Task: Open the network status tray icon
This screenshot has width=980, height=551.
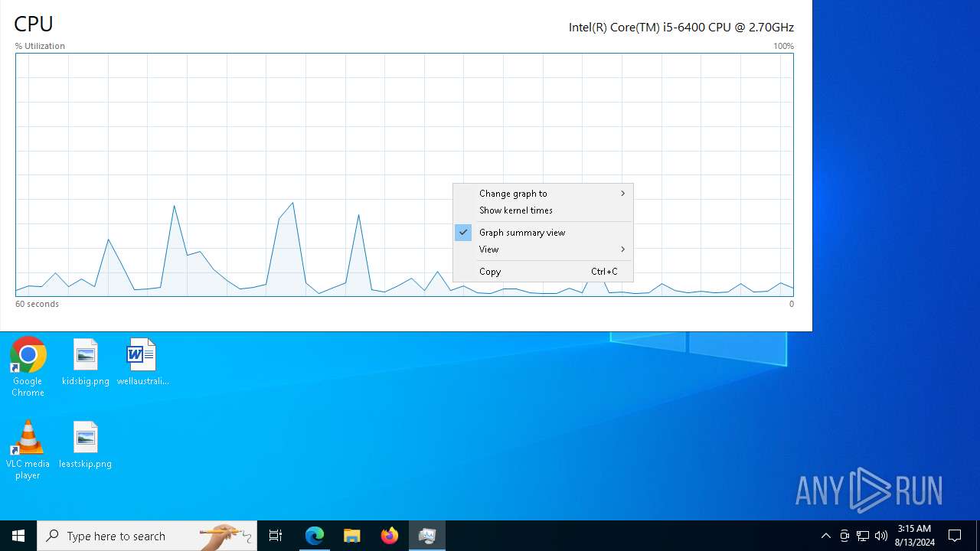Action: pyautogui.click(x=863, y=536)
